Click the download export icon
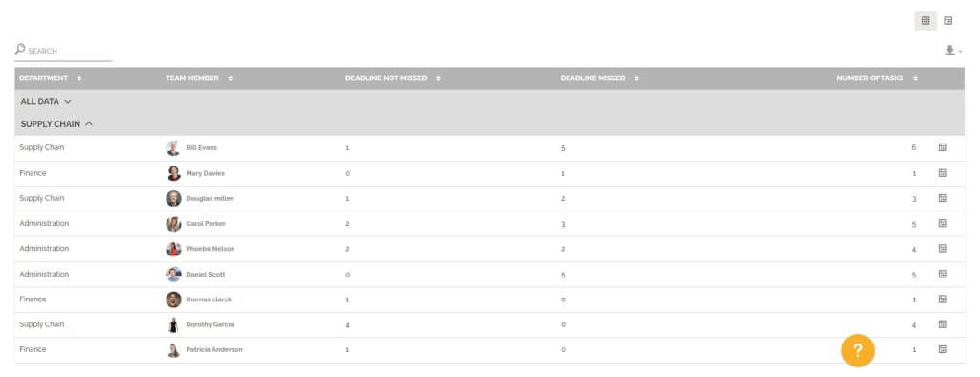Screen dimensions: 980x377 [949, 50]
